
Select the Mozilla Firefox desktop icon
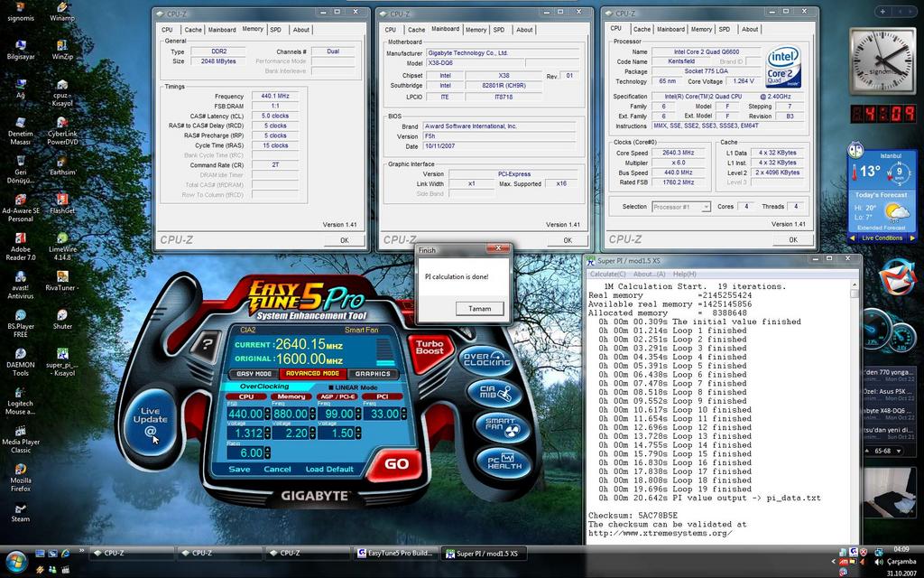coord(21,477)
